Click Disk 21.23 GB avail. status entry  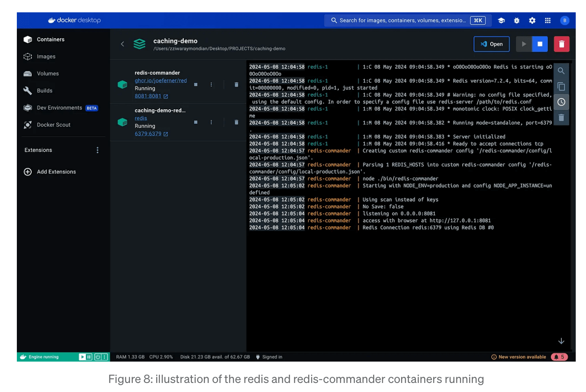(215, 357)
